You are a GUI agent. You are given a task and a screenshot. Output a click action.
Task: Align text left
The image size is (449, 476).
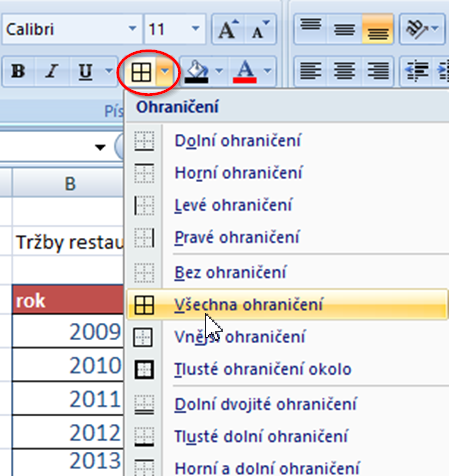click(311, 71)
